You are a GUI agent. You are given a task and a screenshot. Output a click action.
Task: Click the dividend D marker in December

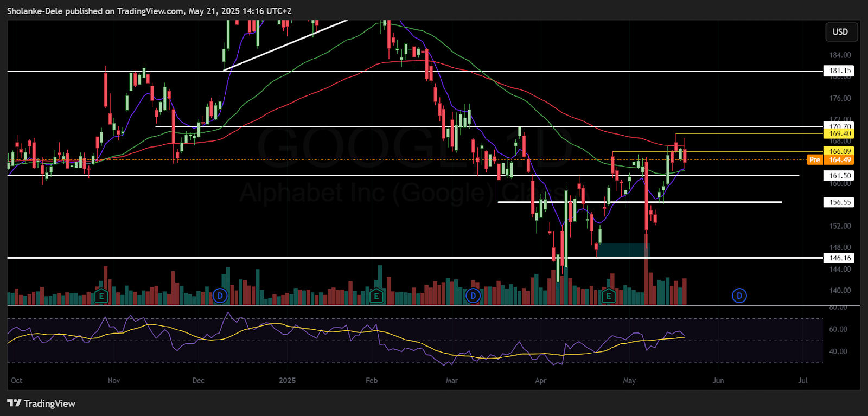pos(220,296)
